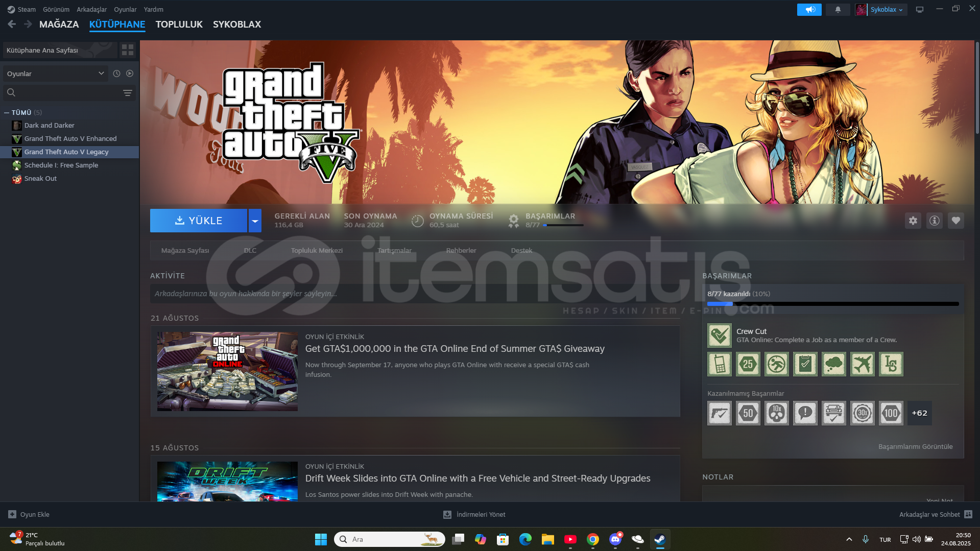Open İndirmeleri Yönet downloads manager
Image resolution: width=980 pixels, height=551 pixels.
click(x=474, y=514)
